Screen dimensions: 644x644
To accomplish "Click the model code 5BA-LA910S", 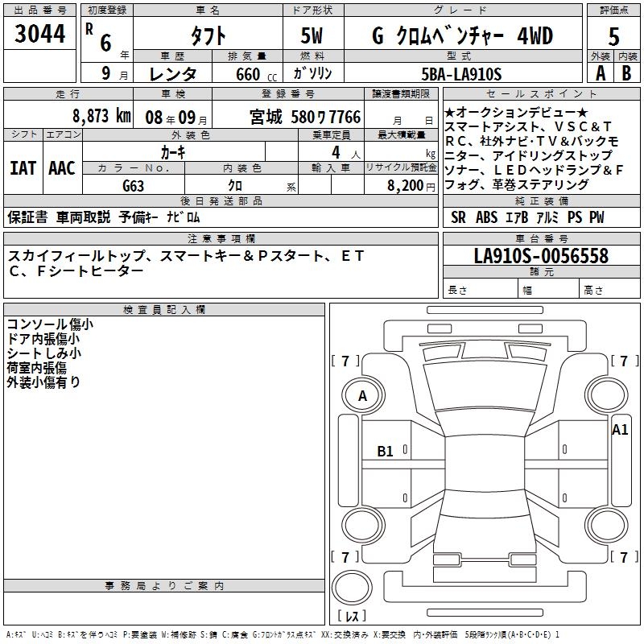I will tap(461, 74).
